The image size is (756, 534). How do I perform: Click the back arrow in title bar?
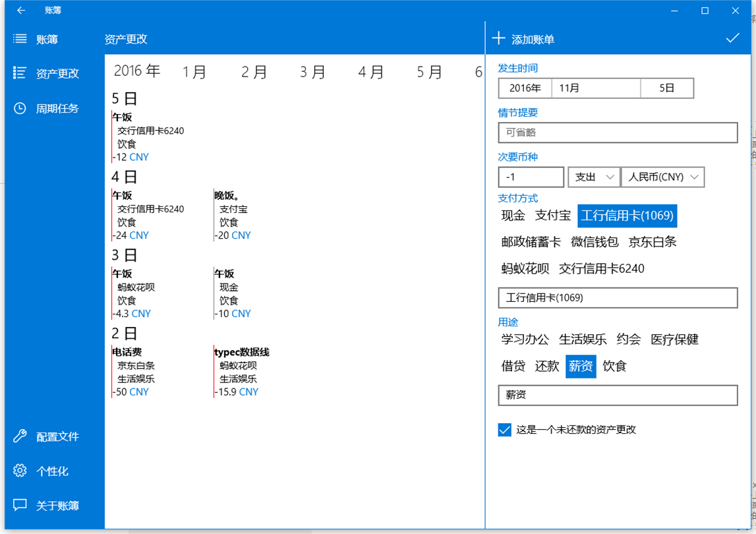(20, 10)
